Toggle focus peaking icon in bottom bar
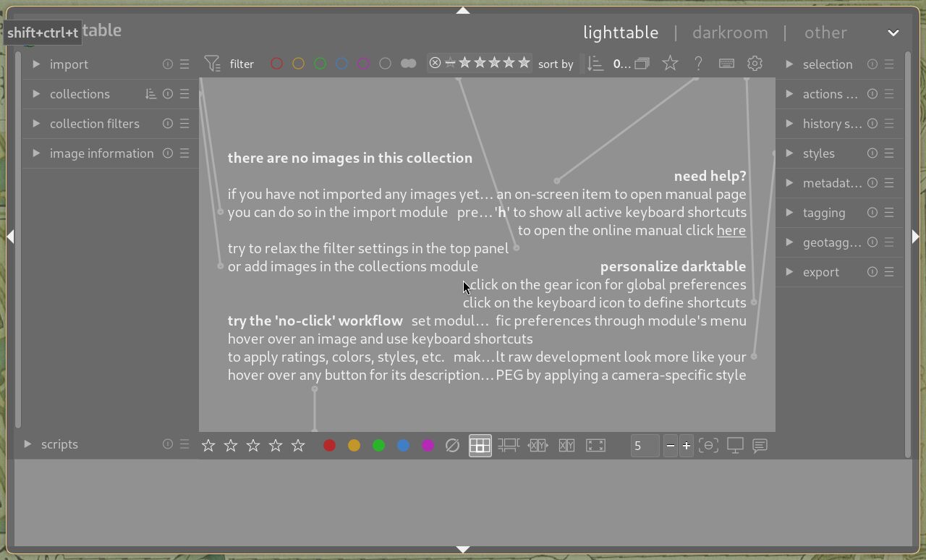Viewport: 926px width, 560px height. point(708,446)
